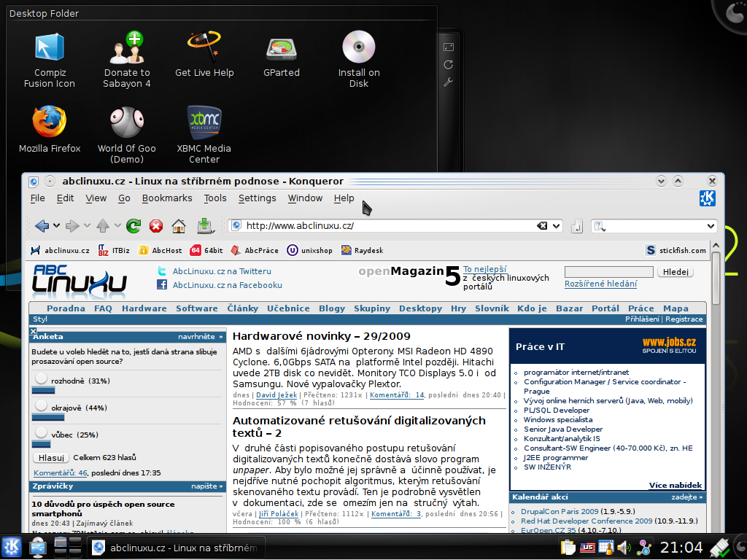The image size is (747, 560).
Task: Click the download/save icon in Konqueror toolbar
Action: (x=205, y=226)
